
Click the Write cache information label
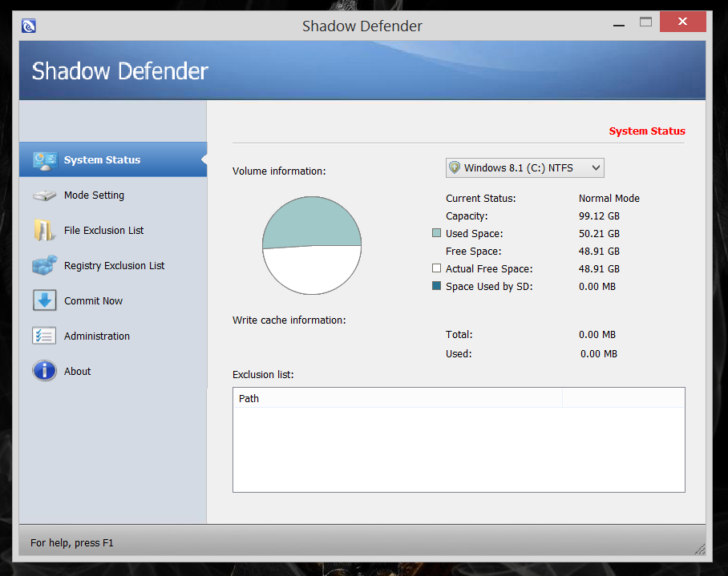click(x=289, y=320)
